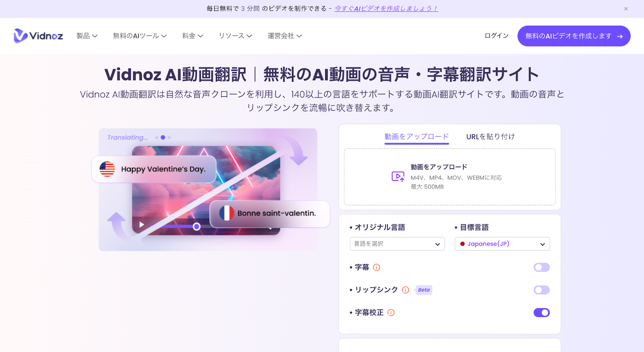
Task: Click the 目標言語 dropdown arrow
Action: click(x=543, y=244)
